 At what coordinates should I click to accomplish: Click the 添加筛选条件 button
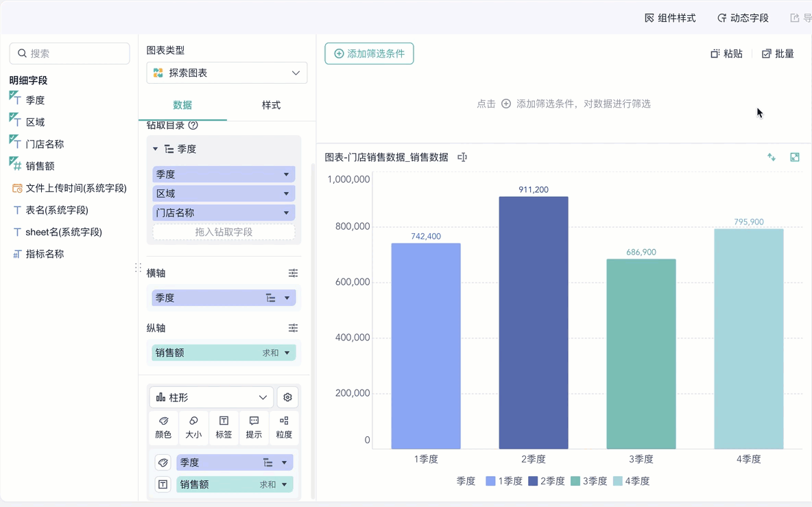[369, 54]
